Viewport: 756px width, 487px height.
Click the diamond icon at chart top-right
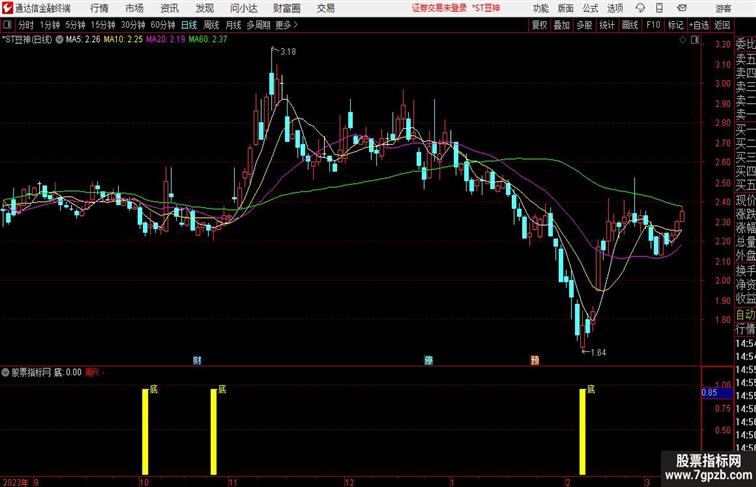click(683, 40)
